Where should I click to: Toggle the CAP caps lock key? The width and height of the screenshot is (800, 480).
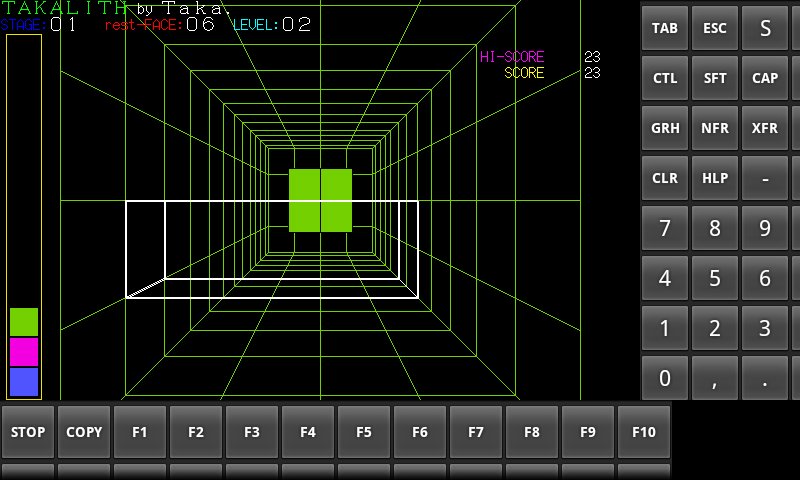(x=764, y=78)
